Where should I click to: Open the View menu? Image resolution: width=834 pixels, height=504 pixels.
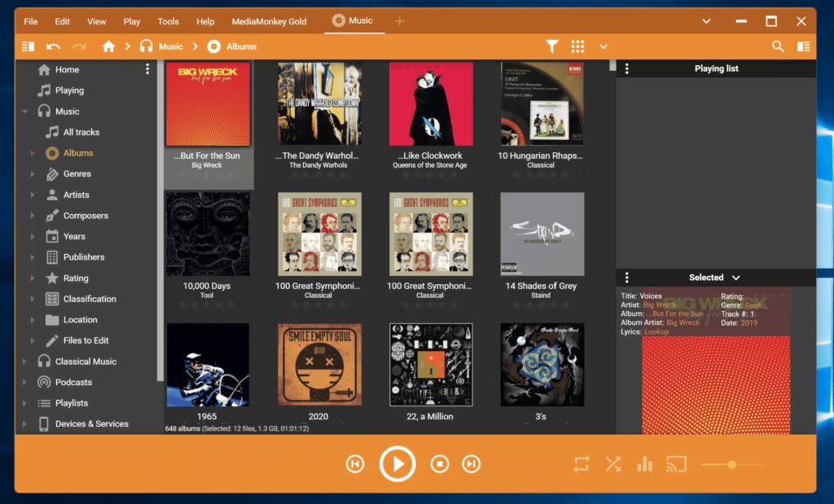pos(97,21)
